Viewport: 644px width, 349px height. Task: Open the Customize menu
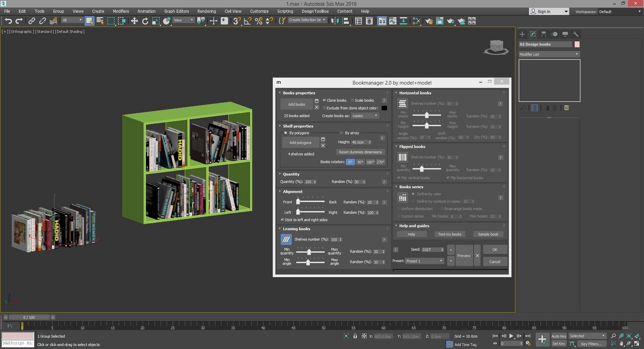point(259,11)
